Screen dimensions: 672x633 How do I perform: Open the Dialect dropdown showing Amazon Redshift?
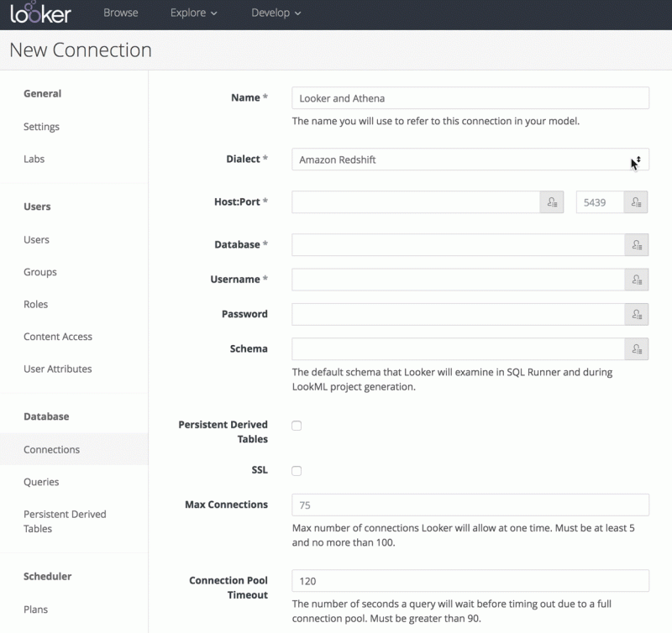[470, 160]
